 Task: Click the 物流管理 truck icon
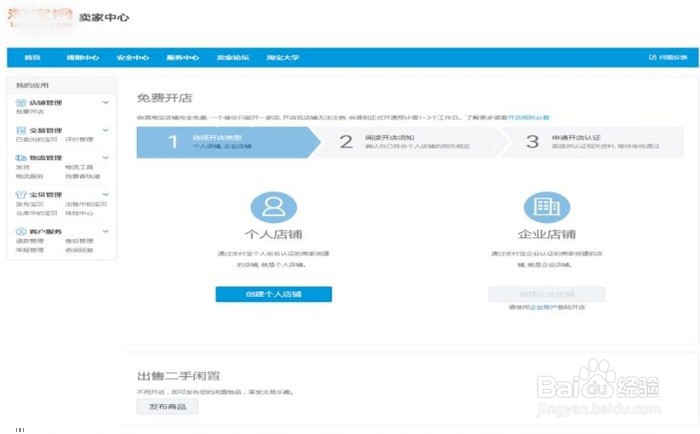tap(21, 158)
